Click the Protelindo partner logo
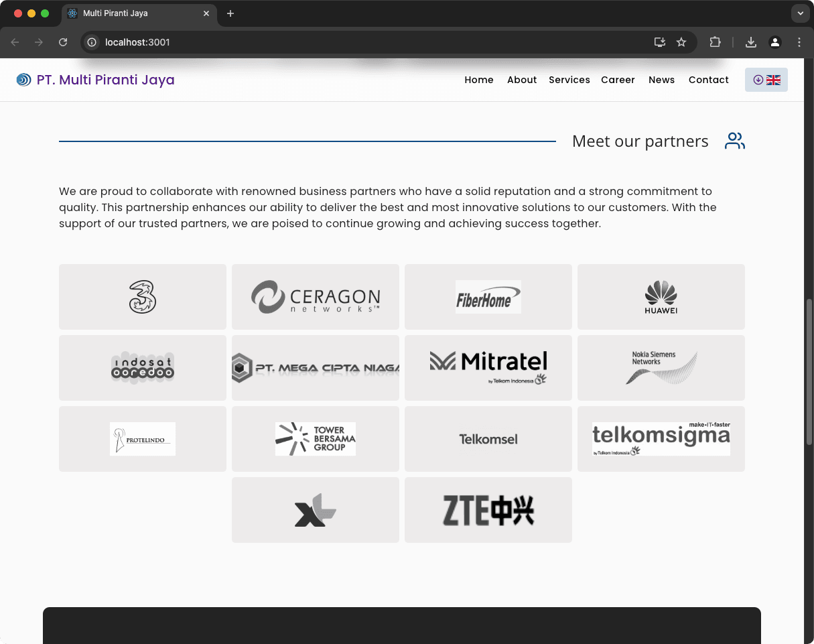Image resolution: width=814 pixels, height=644 pixels. pos(143,439)
